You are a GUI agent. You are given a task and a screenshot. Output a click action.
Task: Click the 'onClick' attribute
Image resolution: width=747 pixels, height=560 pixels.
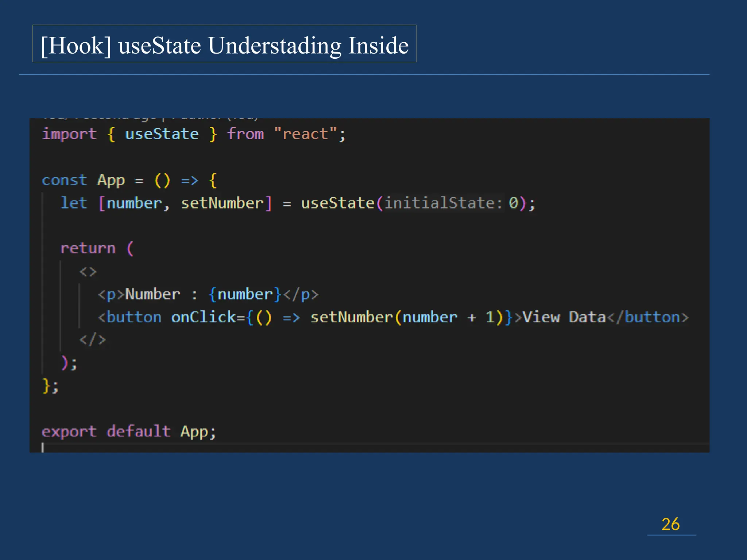coord(203,318)
